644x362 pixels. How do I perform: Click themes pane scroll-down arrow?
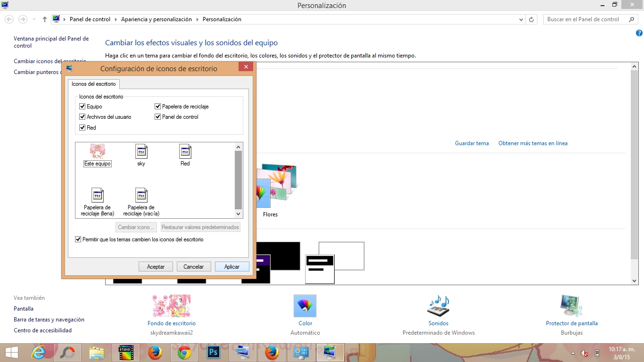point(635,281)
